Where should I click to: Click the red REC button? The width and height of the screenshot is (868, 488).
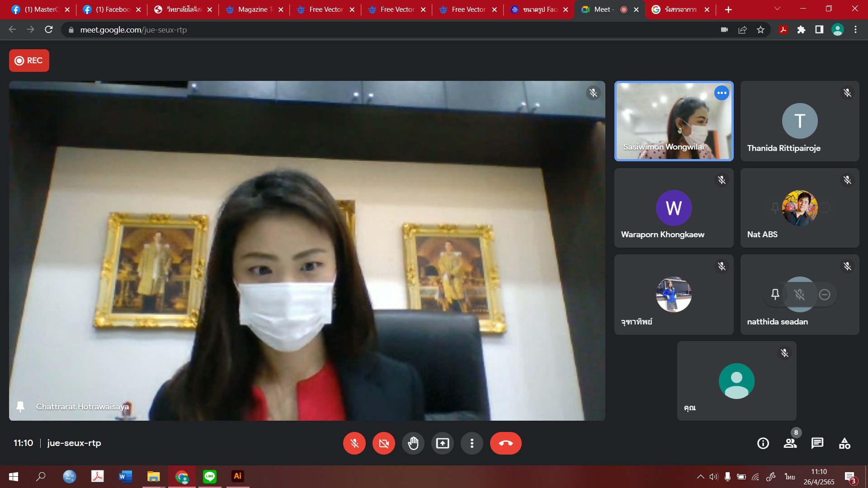29,61
